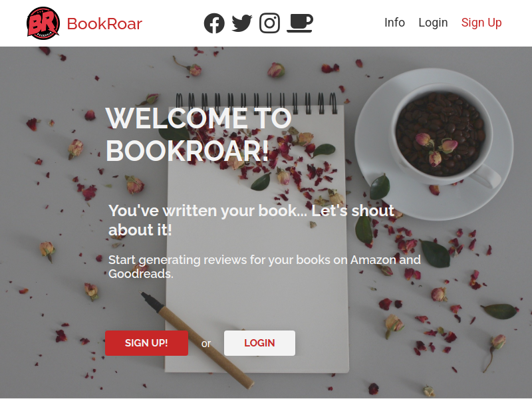Image resolution: width=532 pixels, height=399 pixels.
Task: Click the "You've written your book" subheading
Action: [x=251, y=220]
